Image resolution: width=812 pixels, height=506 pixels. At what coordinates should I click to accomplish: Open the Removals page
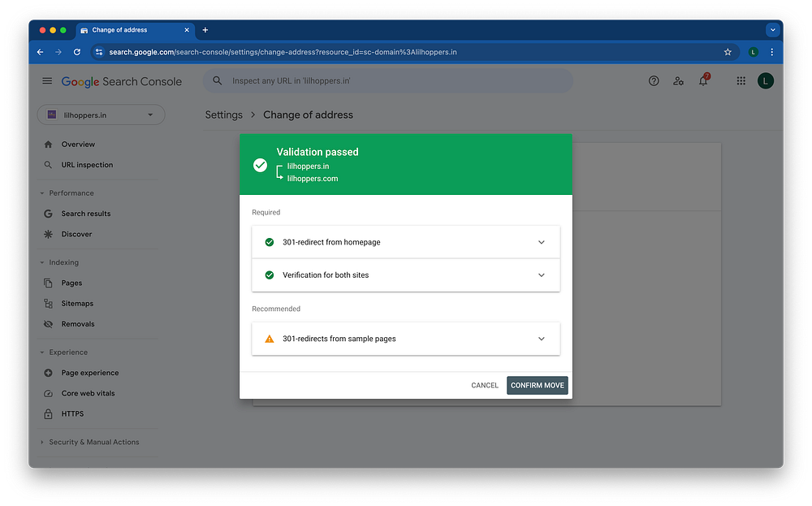click(78, 324)
